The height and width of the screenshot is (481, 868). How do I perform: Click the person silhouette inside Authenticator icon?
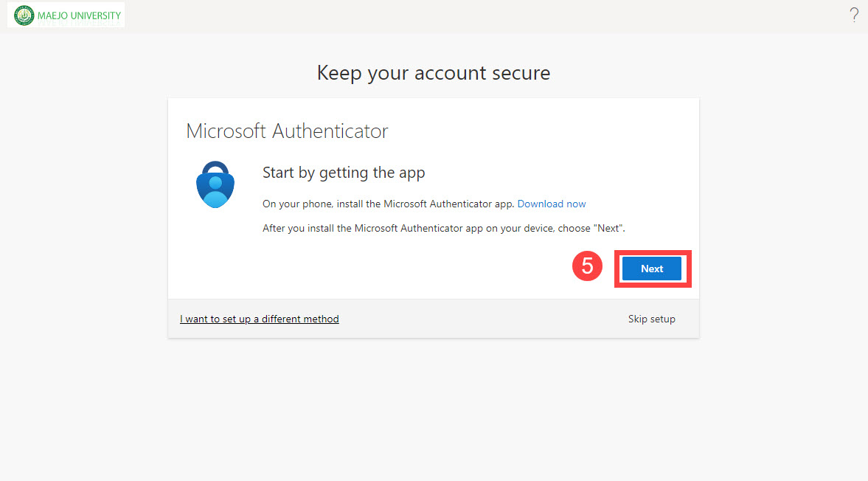(215, 189)
